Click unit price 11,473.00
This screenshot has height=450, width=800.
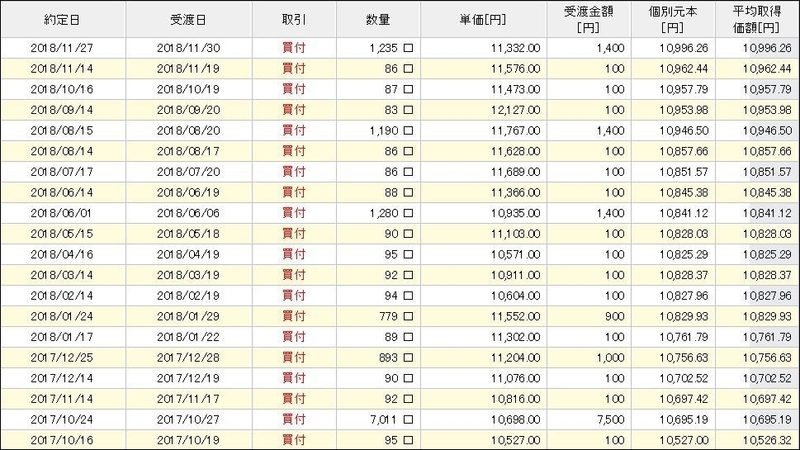point(515,89)
